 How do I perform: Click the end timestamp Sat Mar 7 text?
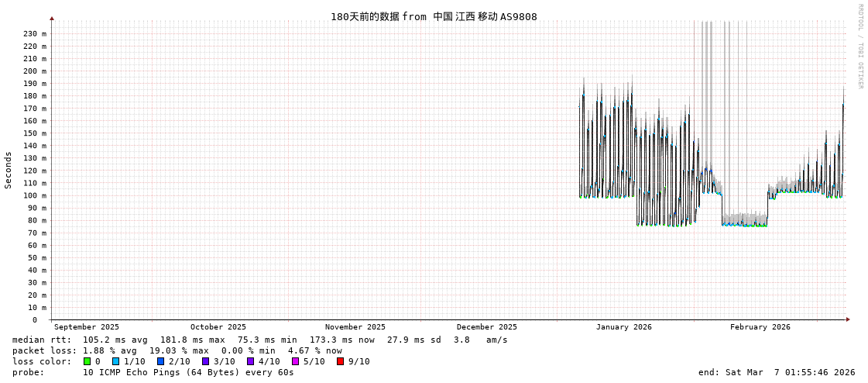click(776, 372)
